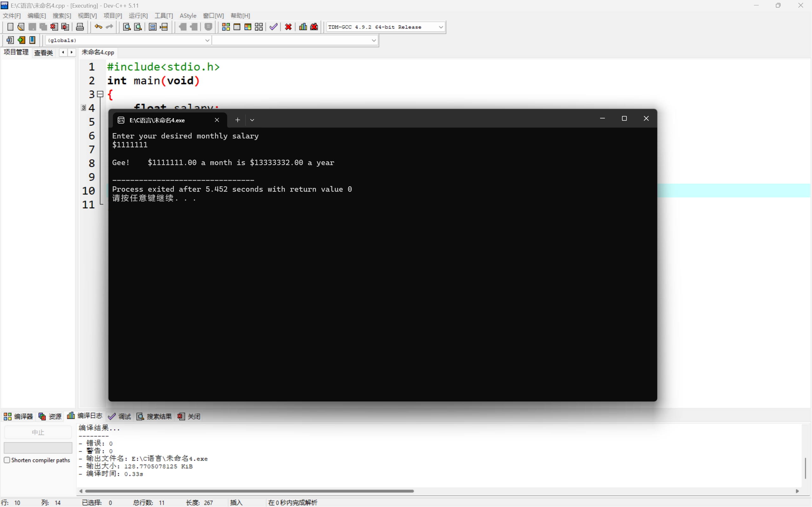Collapse the code fold at line 3
Viewport: 812px width, 507px height.
click(x=100, y=94)
